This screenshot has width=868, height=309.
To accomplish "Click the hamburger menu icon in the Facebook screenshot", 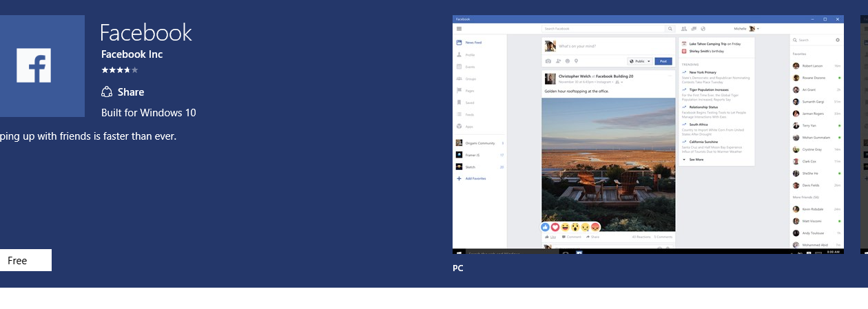I will pyautogui.click(x=459, y=29).
